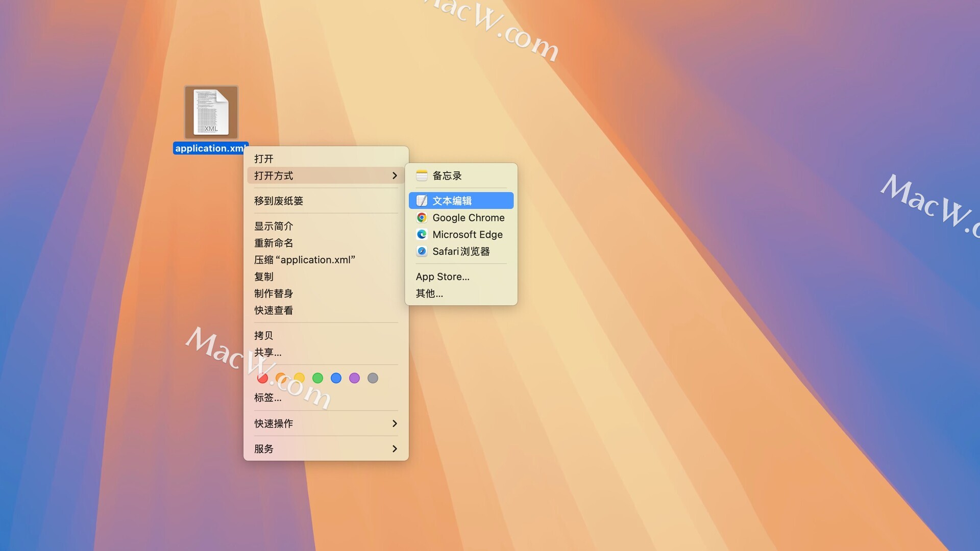The image size is (980, 551).
Task: Click the Safari浏览器 compass icon
Action: (x=422, y=252)
